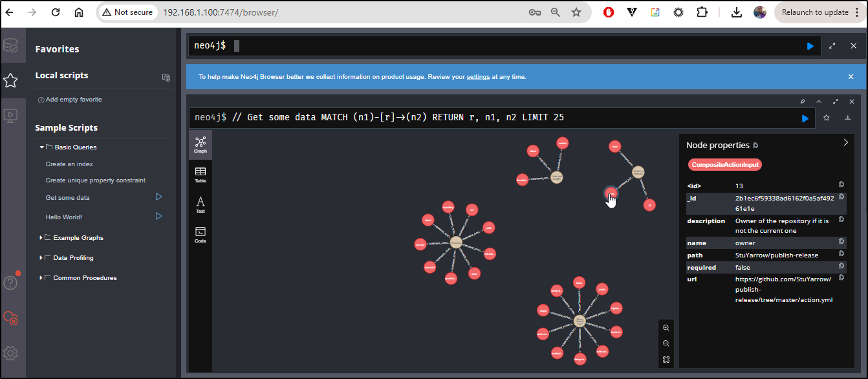Close the result frame

[x=852, y=102]
